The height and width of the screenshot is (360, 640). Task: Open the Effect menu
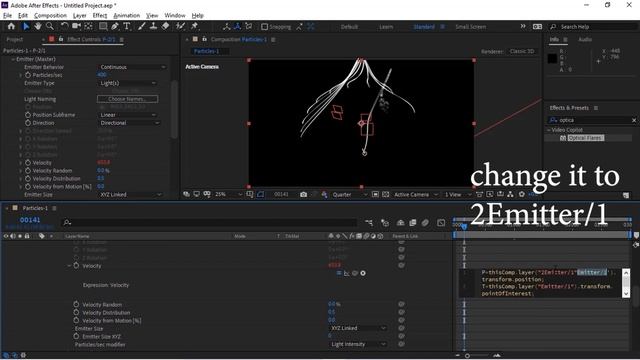(100, 16)
